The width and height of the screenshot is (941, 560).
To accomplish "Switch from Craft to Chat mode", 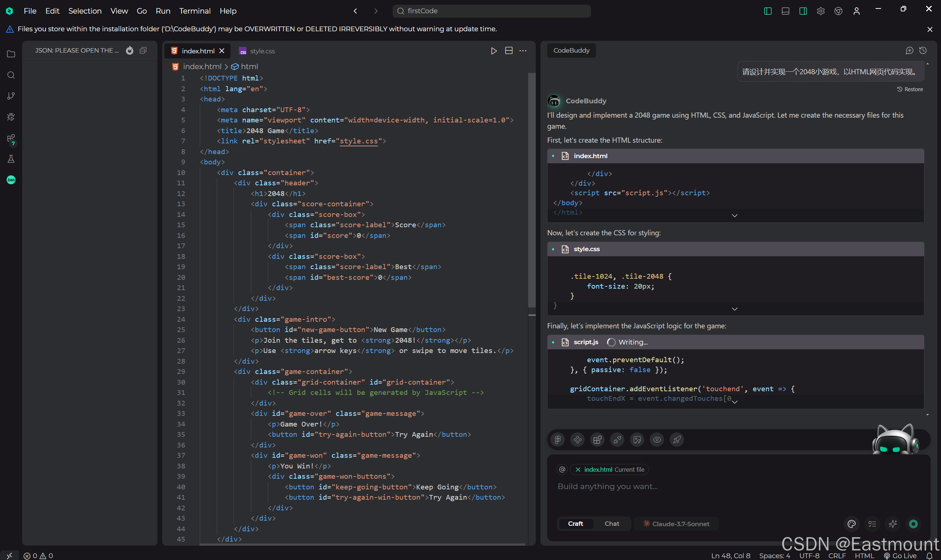I will tap(611, 524).
